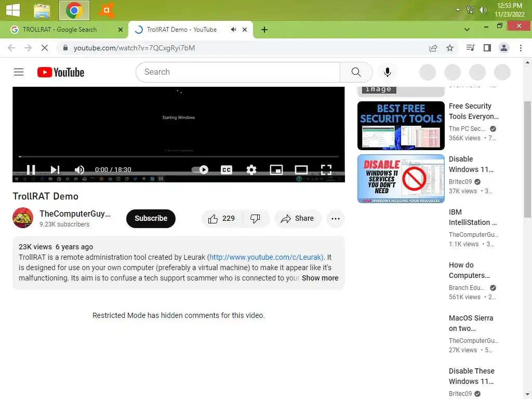The width and height of the screenshot is (532, 399).
Task: Bookmark this page with the star icon
Action: coord(450,48)
